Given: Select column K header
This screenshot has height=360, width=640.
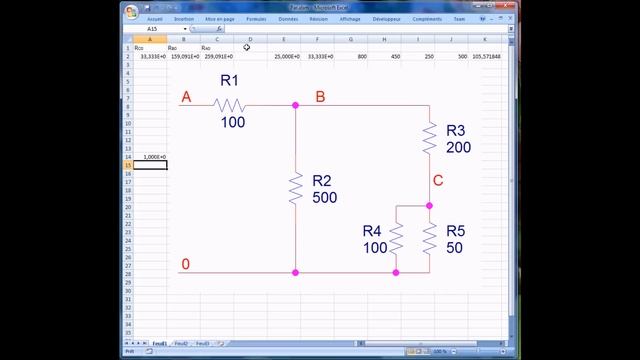Looking at the screenshot, I should point(484,39).
